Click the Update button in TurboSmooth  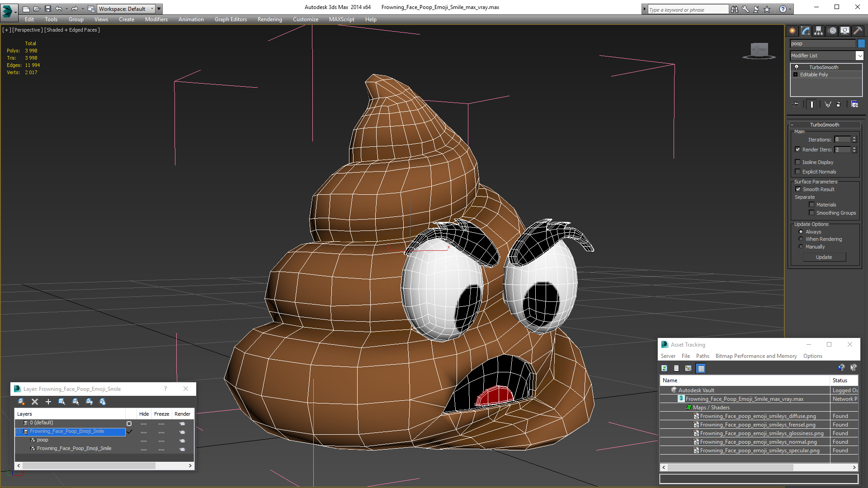point(824,257)
